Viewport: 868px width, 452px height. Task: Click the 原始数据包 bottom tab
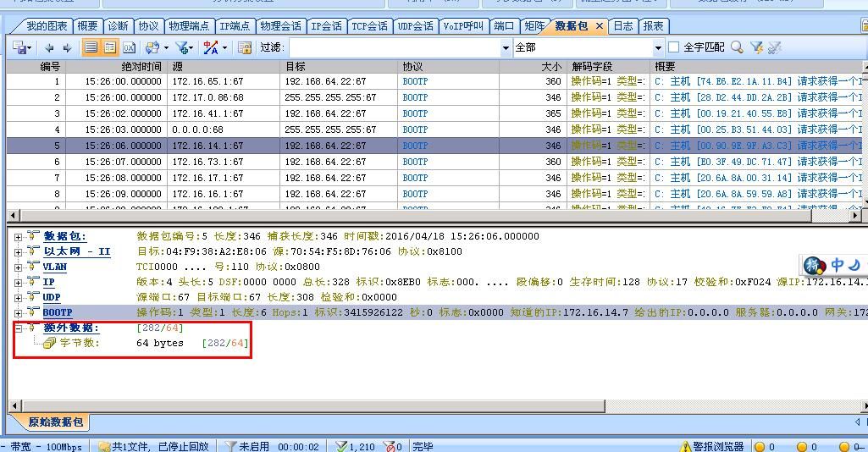click(x=55, y=422)
